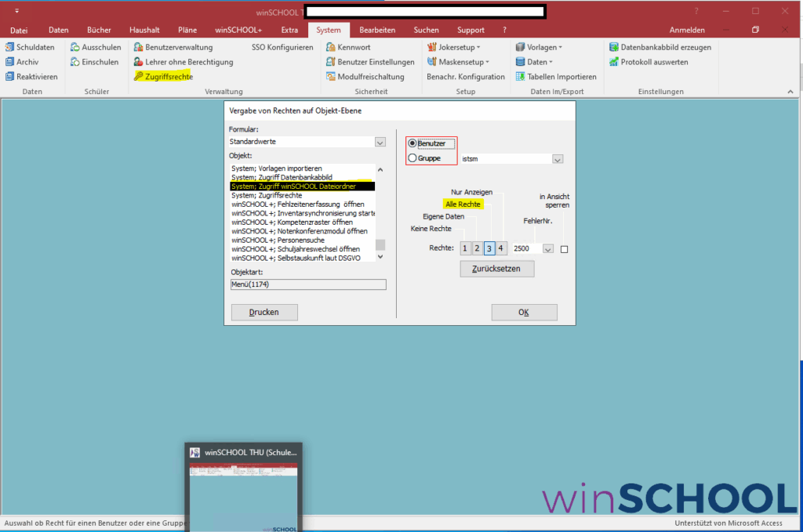This screenshot has height=532, width=803.
Task: Click the Drucken button
Action: pyautogui.click(x=264, y=312)
